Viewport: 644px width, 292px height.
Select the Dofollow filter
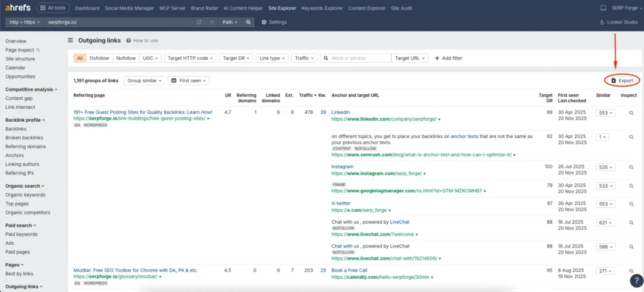point(99,58)
